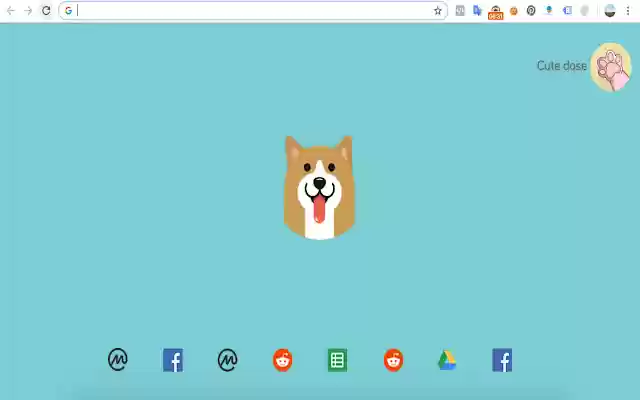The height and width of the screenshot is (400, 640).
Task: Open the Google Translate extension icon
Action: [x=478, y=11]
